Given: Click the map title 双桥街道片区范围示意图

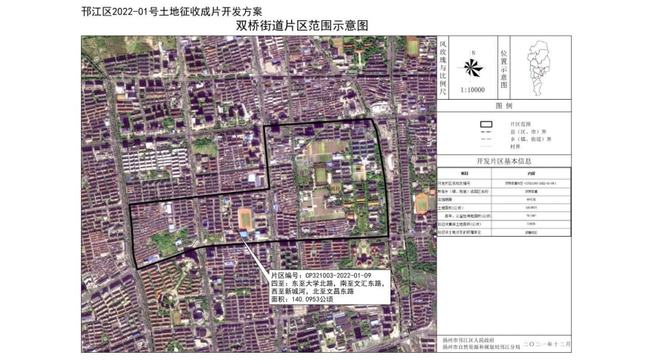Looking at the screenshot, I should (302, 26).
